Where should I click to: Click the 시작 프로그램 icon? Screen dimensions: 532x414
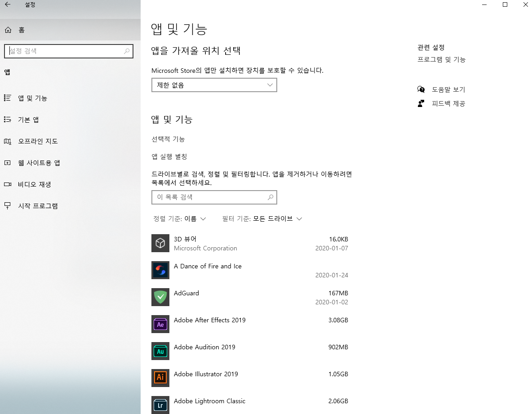tap(8, 206)
